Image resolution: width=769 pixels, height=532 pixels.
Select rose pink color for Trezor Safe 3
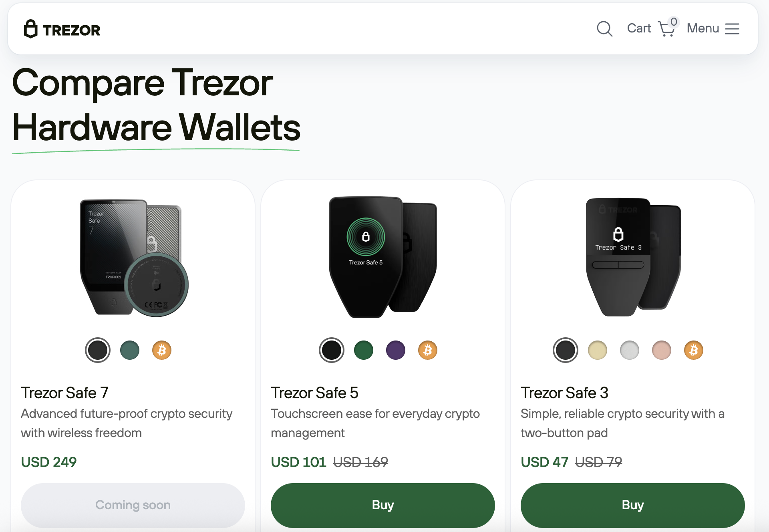click(x=662, y=350)
